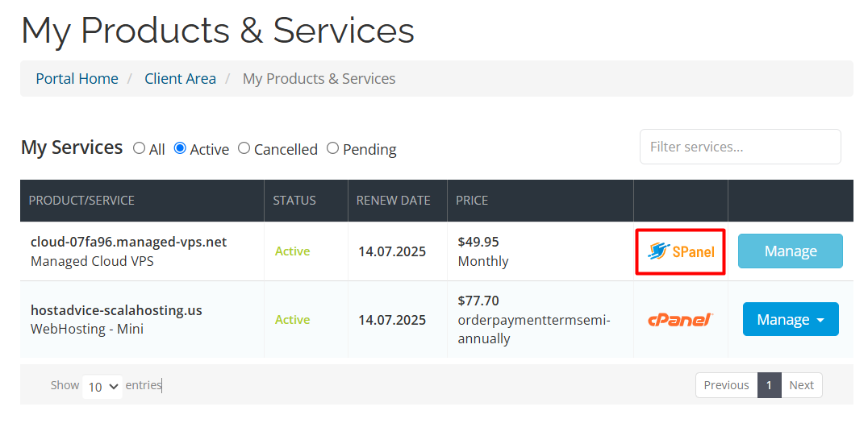Select page 1 in pagination
Screen dimensions: 868x444
pos(769,385)
